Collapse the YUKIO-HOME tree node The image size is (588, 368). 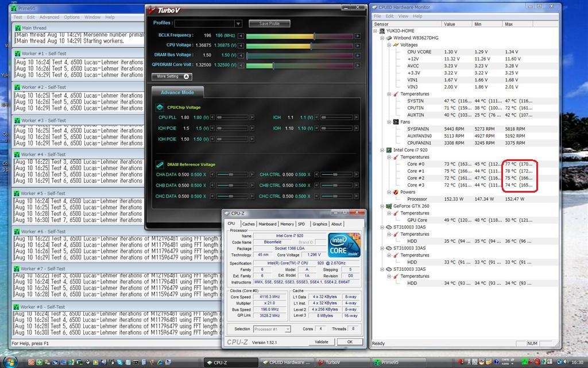click(x=375, y=31)
